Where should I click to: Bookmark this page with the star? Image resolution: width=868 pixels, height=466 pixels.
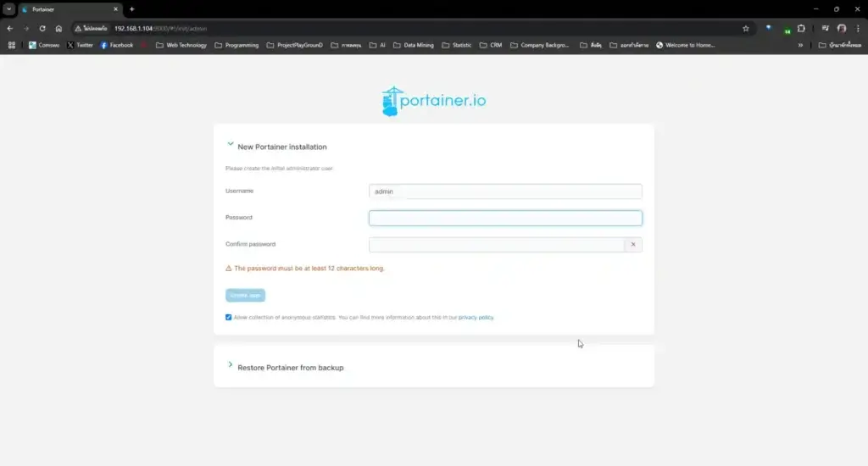point(746,28)
